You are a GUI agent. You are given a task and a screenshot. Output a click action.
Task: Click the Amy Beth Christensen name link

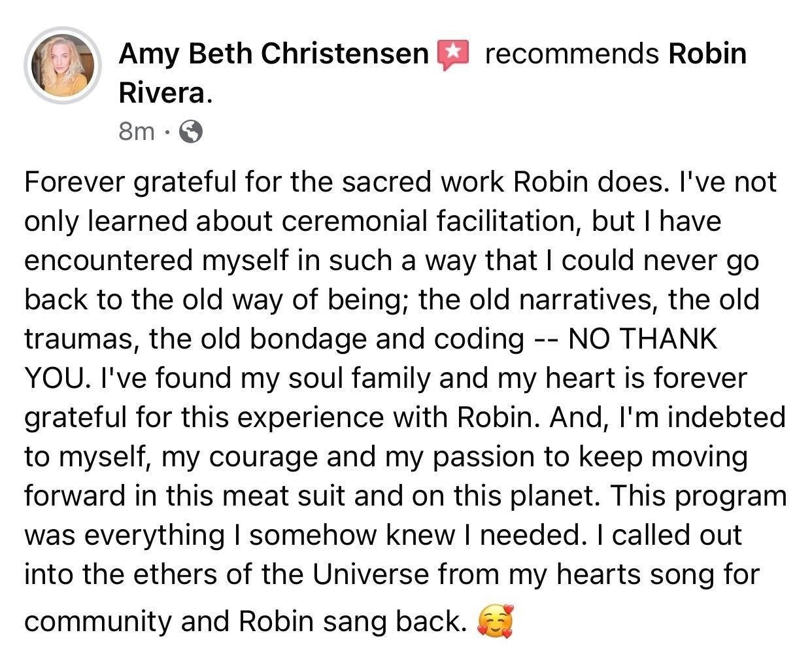273,54
